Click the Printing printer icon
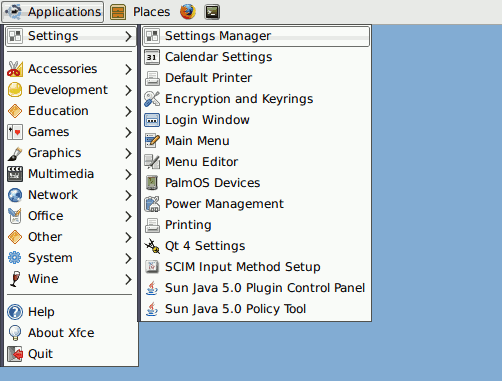Image resolution: width=502 pixels, height=381 pixels. [x=152, y=225]
